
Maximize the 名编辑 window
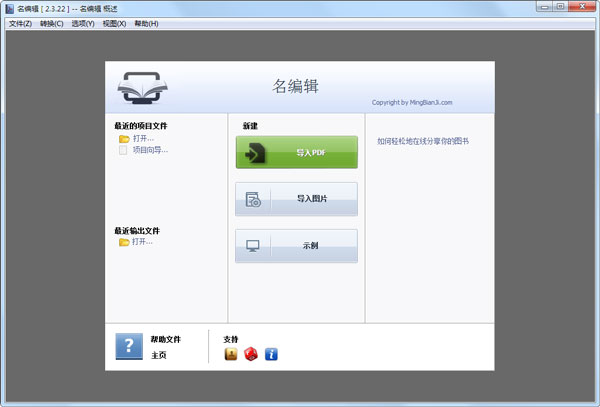(x=561, y=7)
